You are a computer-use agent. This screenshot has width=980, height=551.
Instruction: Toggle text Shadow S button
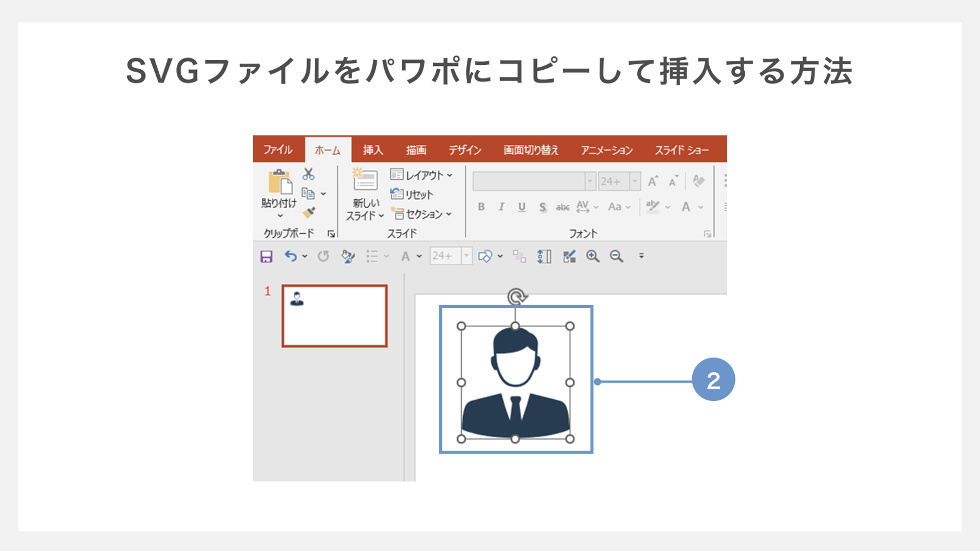click(x=542, y=207)
